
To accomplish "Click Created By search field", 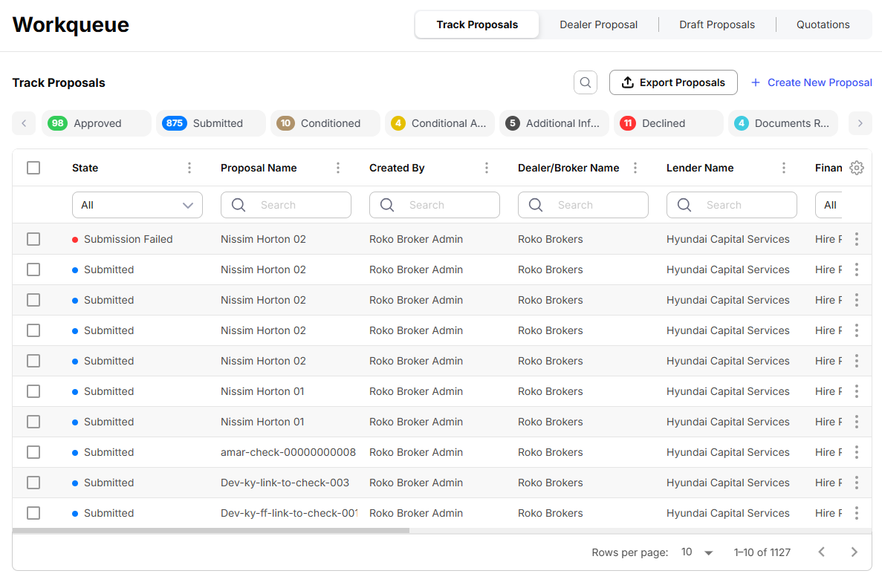I will [x=434, y=205].
